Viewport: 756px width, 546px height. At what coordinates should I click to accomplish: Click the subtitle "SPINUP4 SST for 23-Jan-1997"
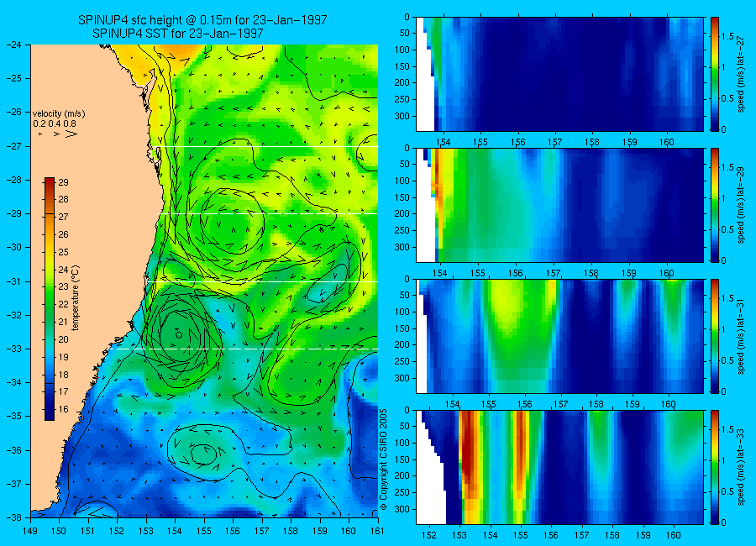click(178, 34)
